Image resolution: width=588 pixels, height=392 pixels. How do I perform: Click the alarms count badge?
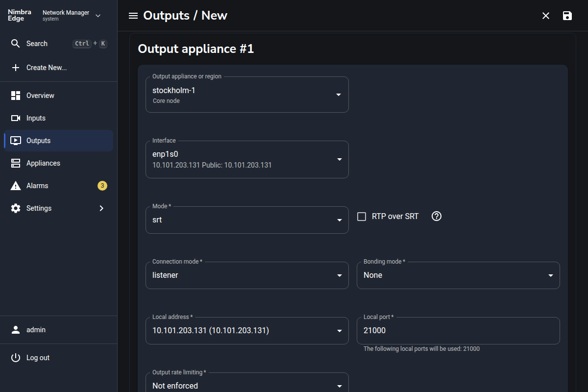point(102,186)
